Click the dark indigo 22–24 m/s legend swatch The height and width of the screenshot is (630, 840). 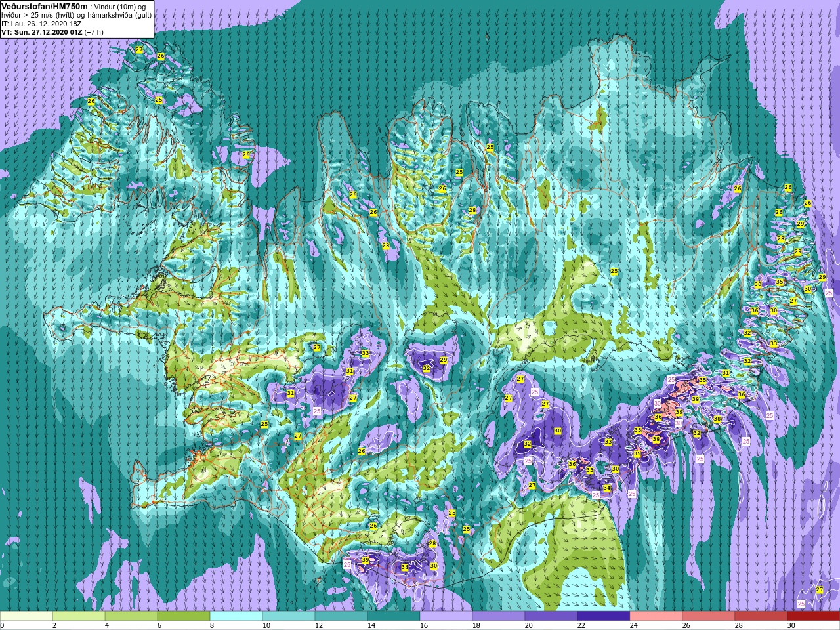(604, 616)
